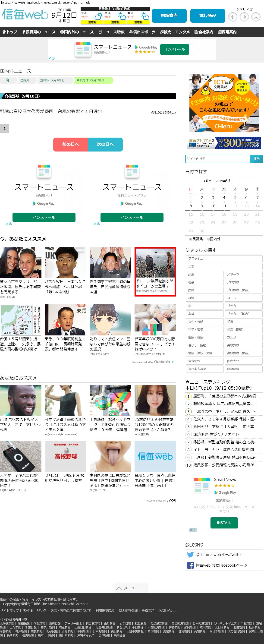Viewport: 264px width, 644px height.
Task: Click the UZOU recommendation logo
Action: [171, 500]
